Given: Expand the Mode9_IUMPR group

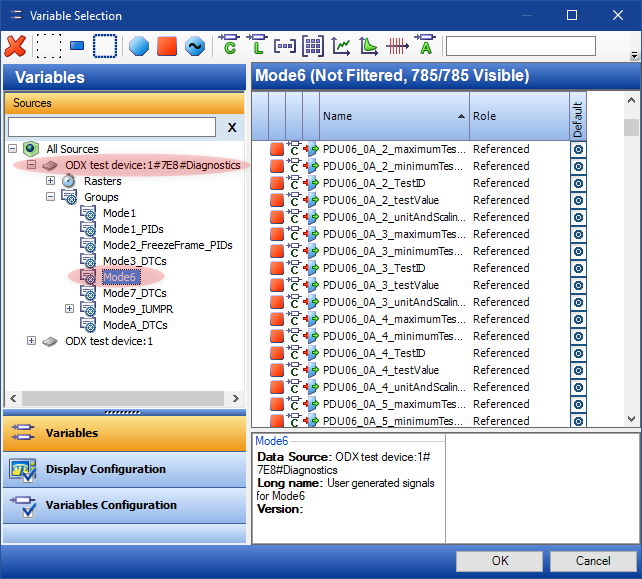Looking at the screenshot, I should (69, 309).
